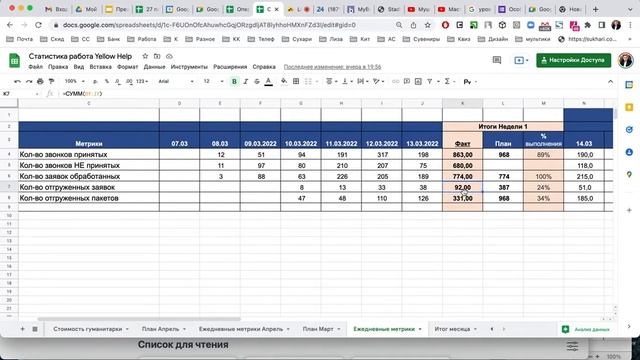Viewport: 640px width, 360px height.
Task: Format selection as ruble currency
Action: [96, 82]
